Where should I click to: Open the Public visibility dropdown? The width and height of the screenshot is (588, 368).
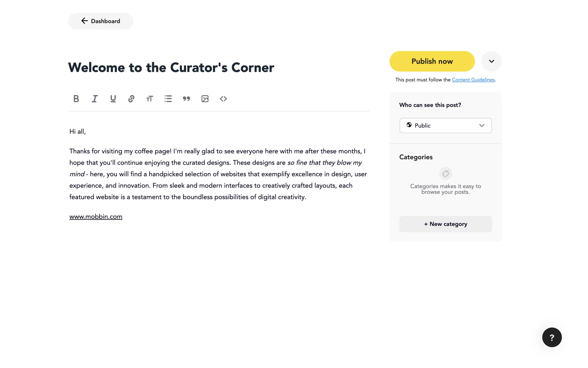coord(446,125)
